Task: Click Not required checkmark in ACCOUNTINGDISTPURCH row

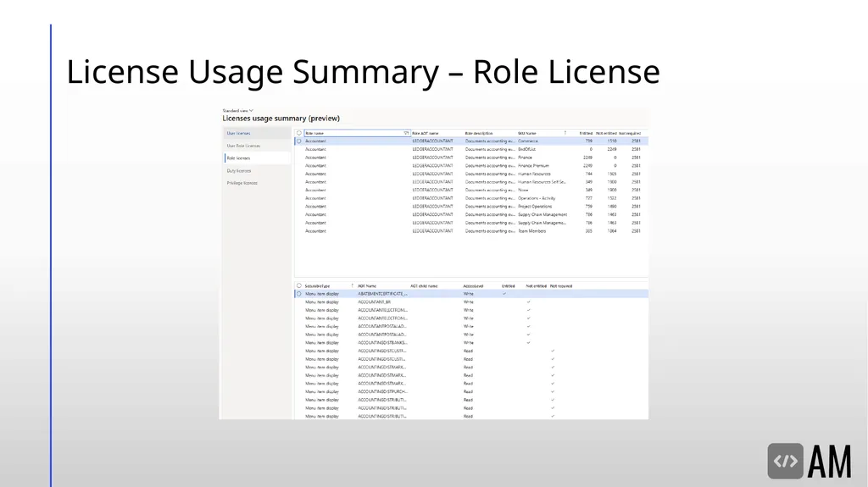Action: (553, 392)
